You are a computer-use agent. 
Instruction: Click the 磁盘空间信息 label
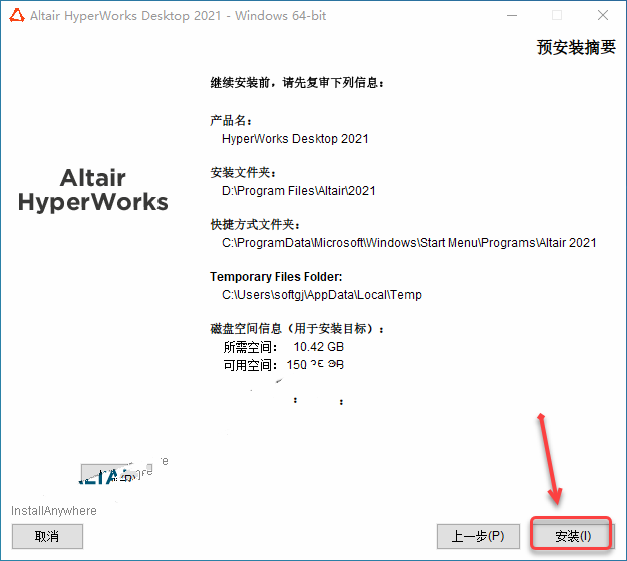pos(297,328)
